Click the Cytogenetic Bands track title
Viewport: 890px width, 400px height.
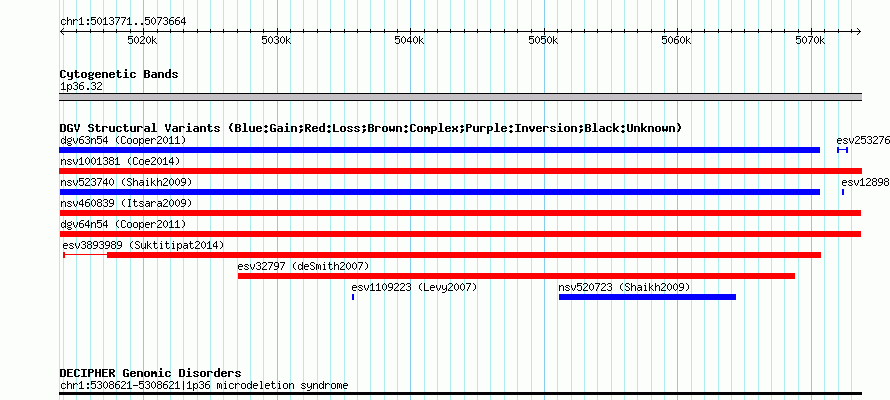tap(119, 74)
